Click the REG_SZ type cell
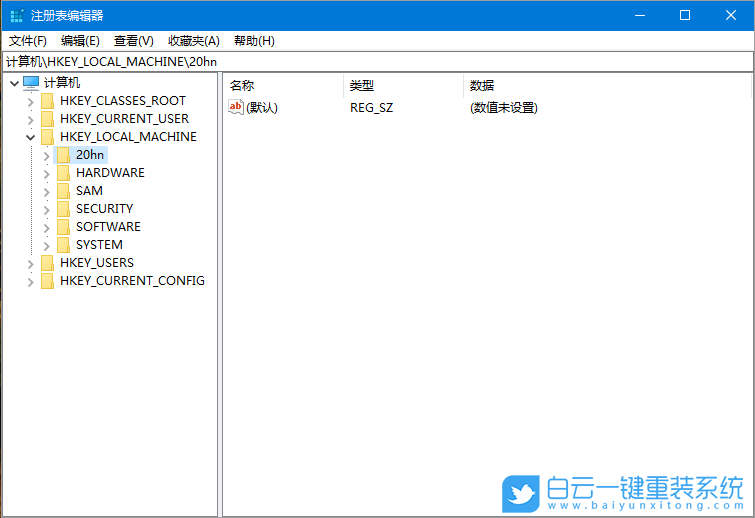The image size is (755, 518). pyautogui.click(x=371, y=107)
